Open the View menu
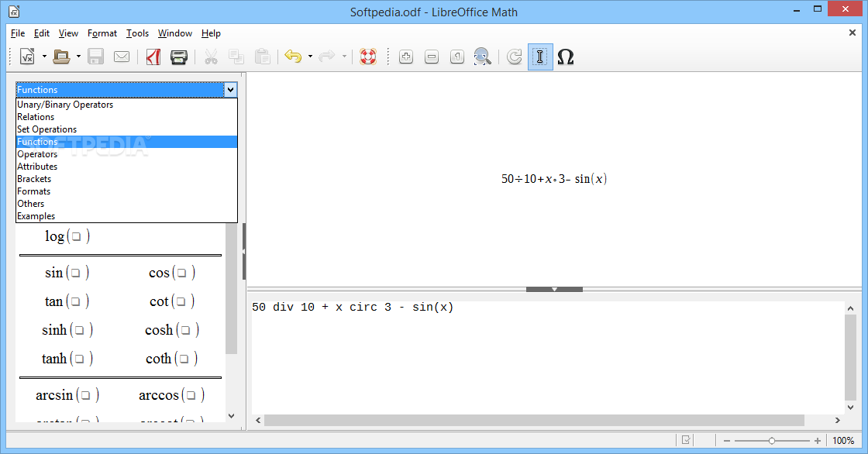 68,33
